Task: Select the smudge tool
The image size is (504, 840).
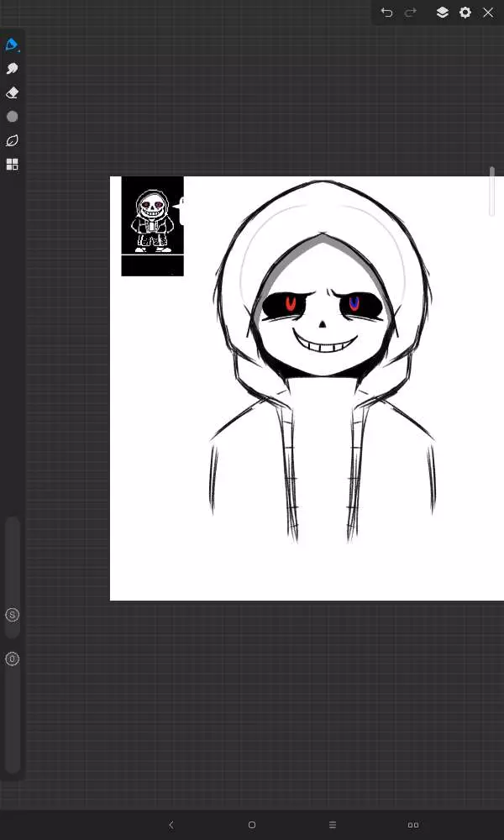Action: click(x=12, y=69)
